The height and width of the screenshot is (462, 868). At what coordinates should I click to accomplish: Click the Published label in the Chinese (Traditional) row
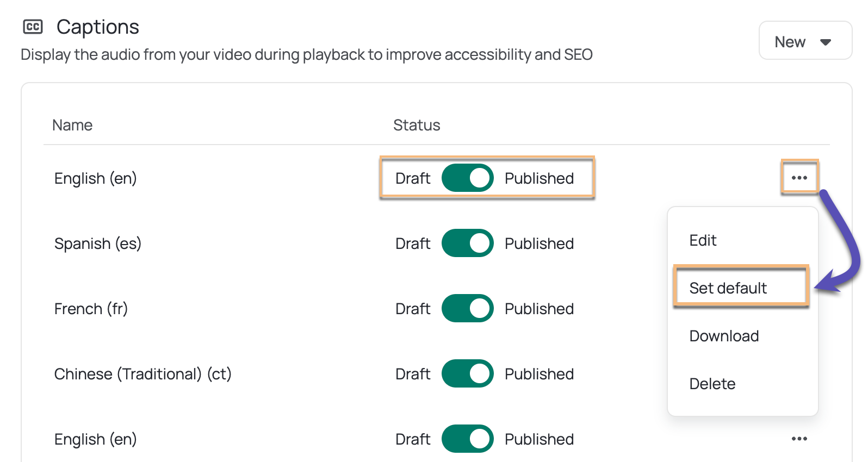point(539,374)
